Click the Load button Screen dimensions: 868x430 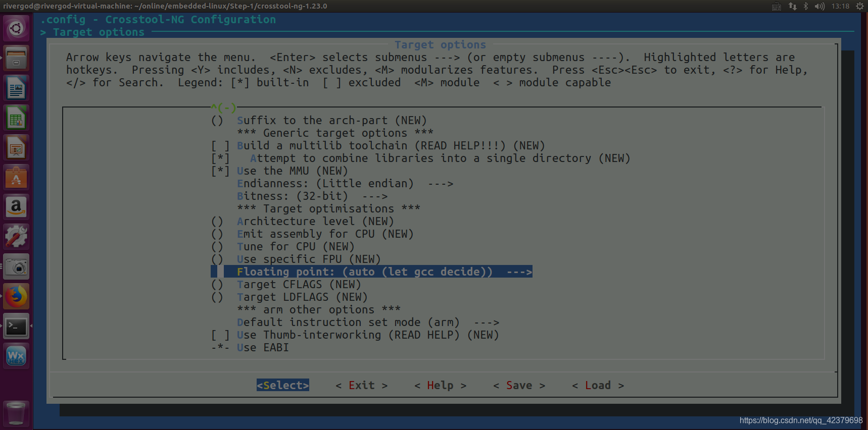pyautogui.click(x=598, y=386)
